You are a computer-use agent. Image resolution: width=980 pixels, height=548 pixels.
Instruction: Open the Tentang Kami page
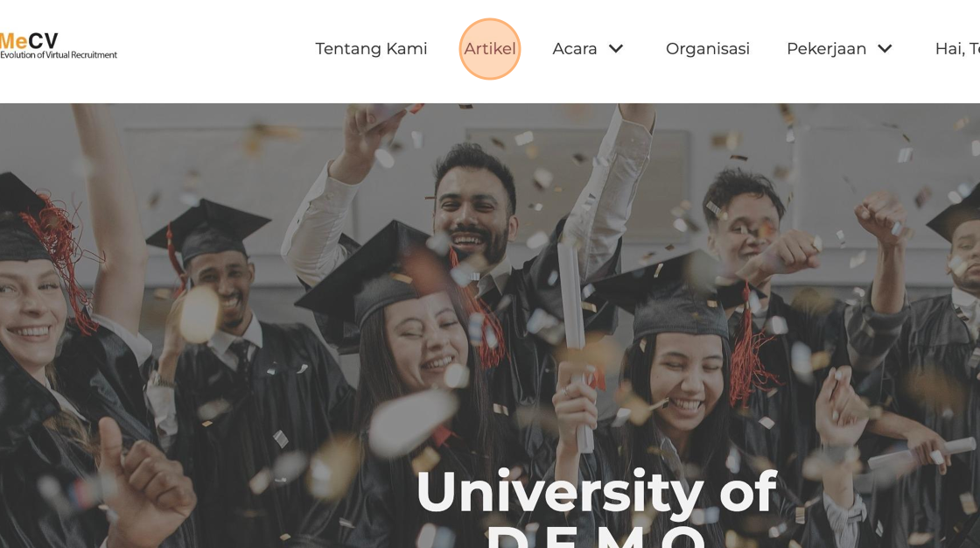point(371,49)
